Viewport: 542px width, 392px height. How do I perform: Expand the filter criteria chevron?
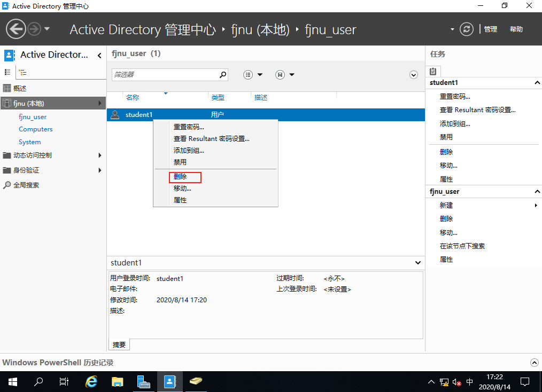tap(413, 75)
